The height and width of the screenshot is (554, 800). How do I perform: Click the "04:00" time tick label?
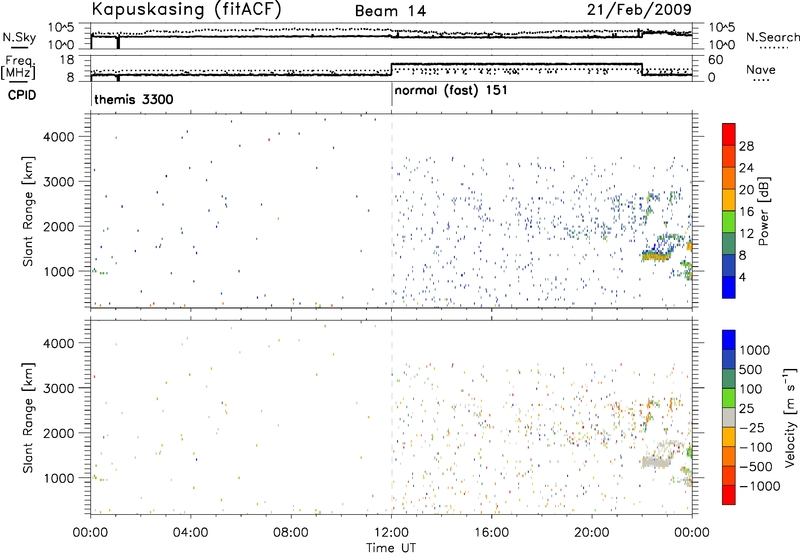(x=190, y=533)
